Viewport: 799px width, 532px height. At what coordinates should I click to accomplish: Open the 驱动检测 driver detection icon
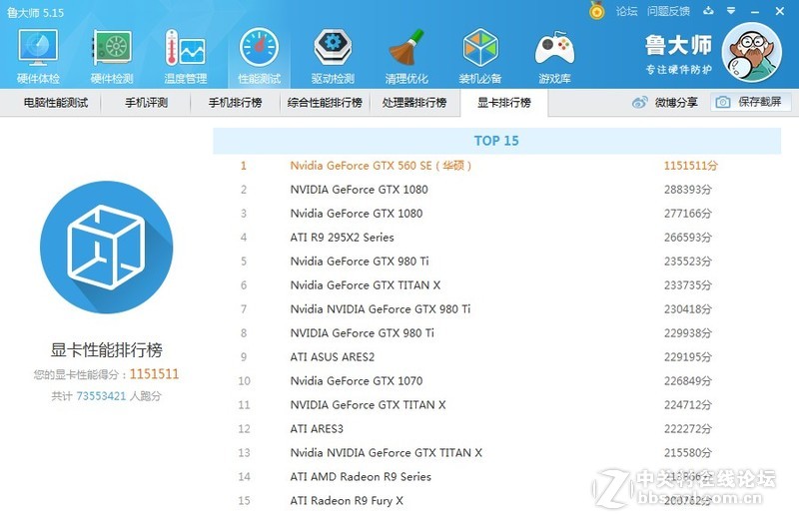[x=333, y=56]
